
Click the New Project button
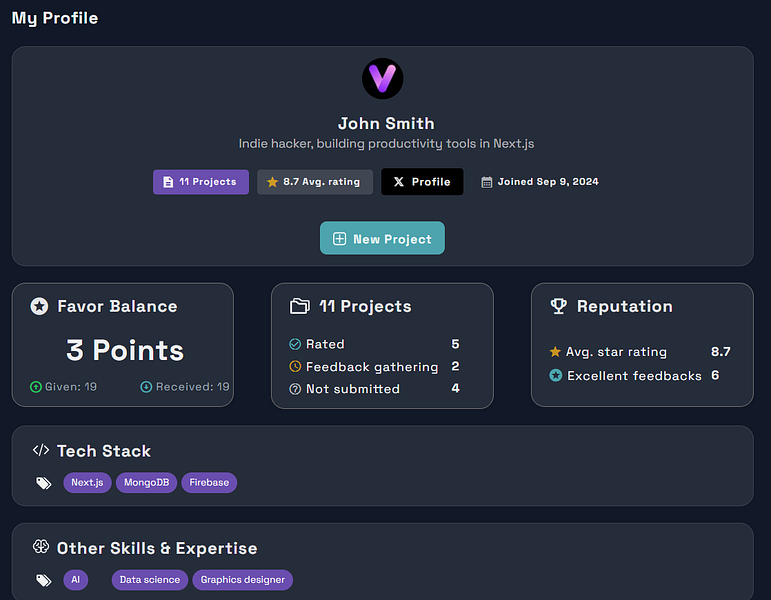point(382,238)
